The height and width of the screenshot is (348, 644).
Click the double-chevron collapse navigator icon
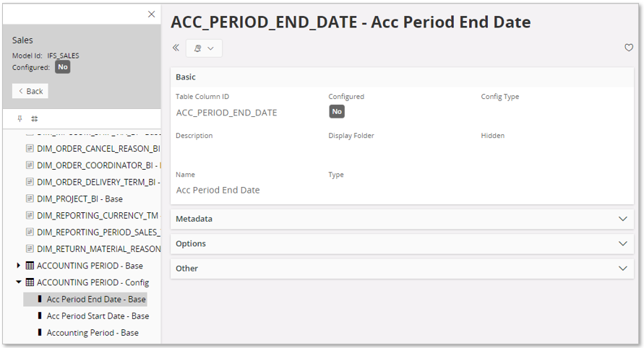[176, 48]
